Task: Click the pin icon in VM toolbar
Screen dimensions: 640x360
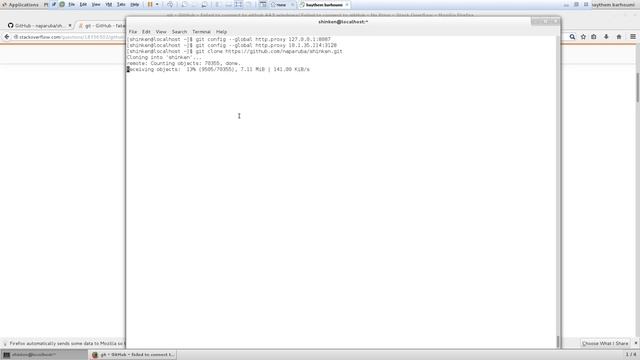Action: [54, 4]
